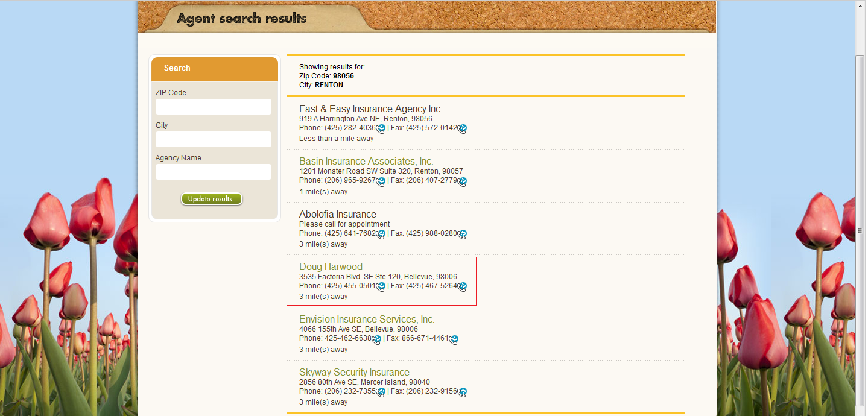The height and width of the screenshot is (416, 868).
Task: Click fax number 866-671-4461
Action: 425,338
